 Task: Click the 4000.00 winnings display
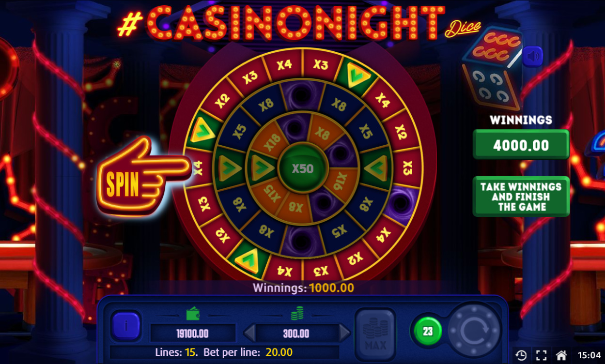pyautogui.click(x=521, y=145)
